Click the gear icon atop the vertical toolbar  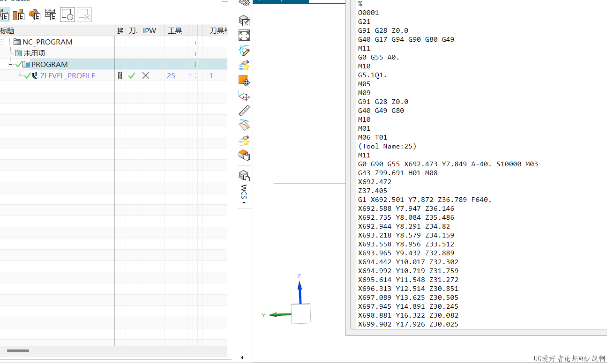(244, 3)
